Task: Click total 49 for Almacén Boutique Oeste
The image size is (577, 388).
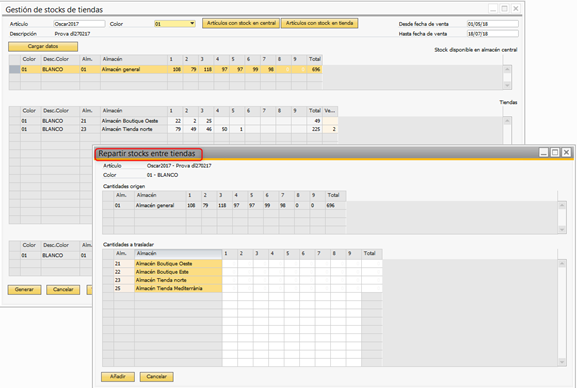Action: (x=315, y=121)
